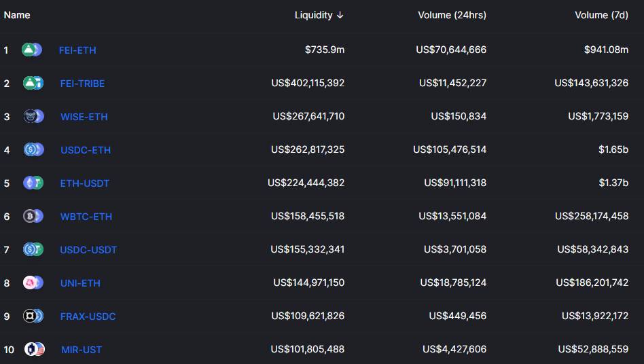
Task: Click the WISE-ETH token pair icon
Action: [33, 116]
